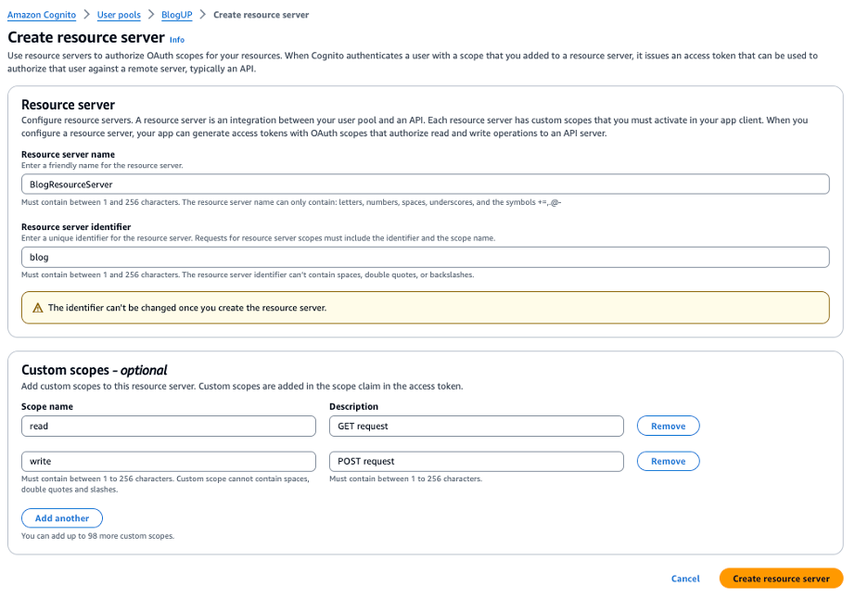Select the read scope name field
868x612 pixels.
tap(168, 426)
